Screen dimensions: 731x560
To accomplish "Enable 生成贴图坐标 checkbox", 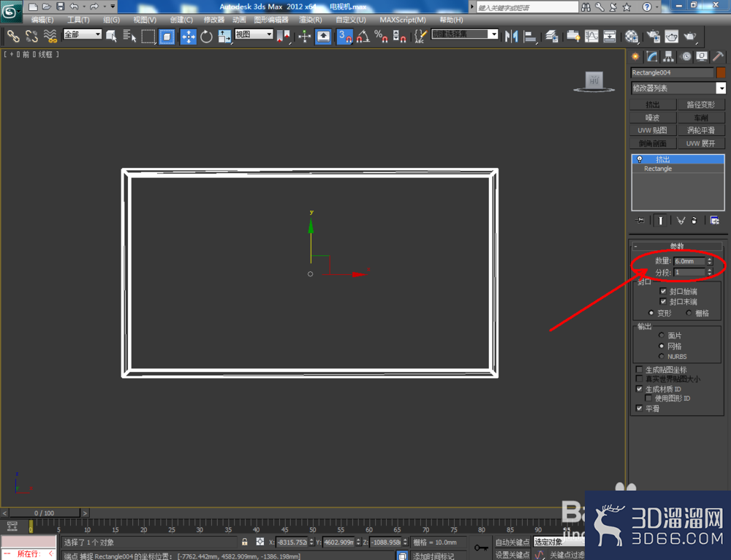I will click(x=639, y=369).
